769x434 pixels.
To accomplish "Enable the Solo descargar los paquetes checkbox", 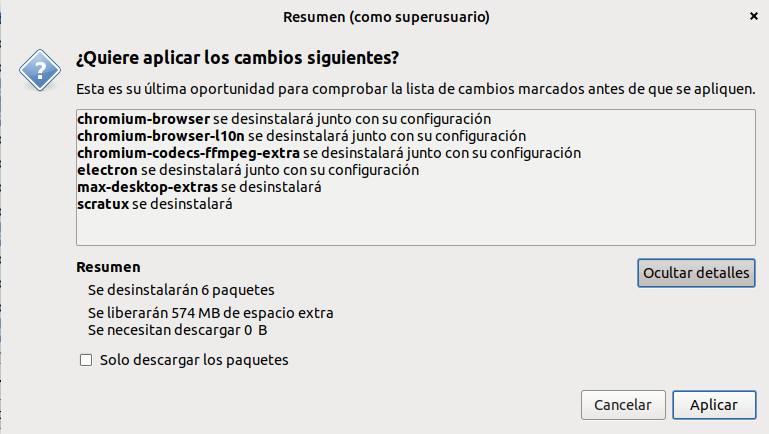I will pyautogui.click(x=86, y=360).
